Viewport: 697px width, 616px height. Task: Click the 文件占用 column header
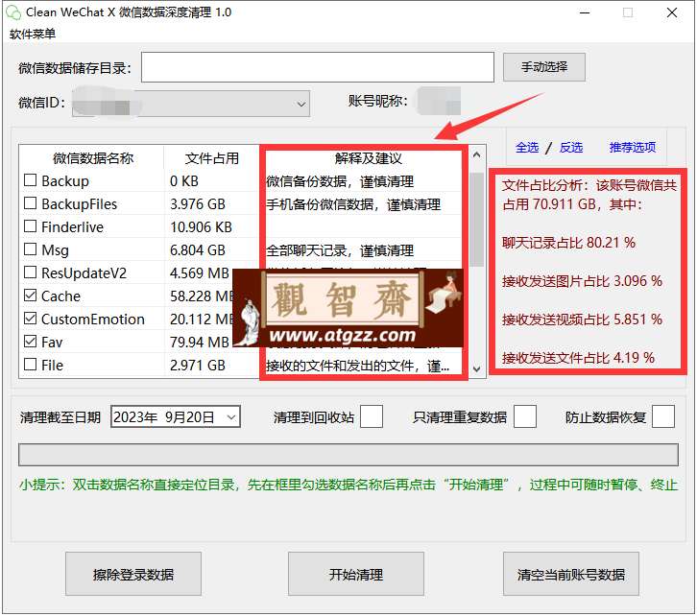pos(211,158)
